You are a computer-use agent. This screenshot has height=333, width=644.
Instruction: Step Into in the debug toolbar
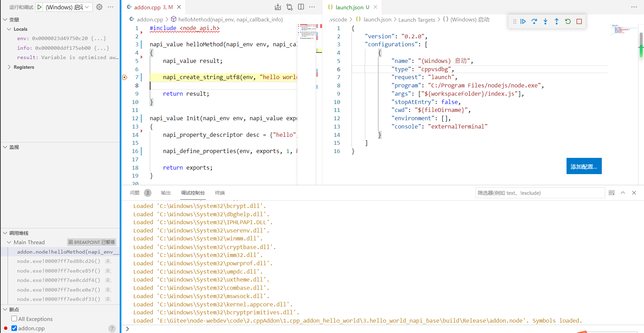[545, 21]
